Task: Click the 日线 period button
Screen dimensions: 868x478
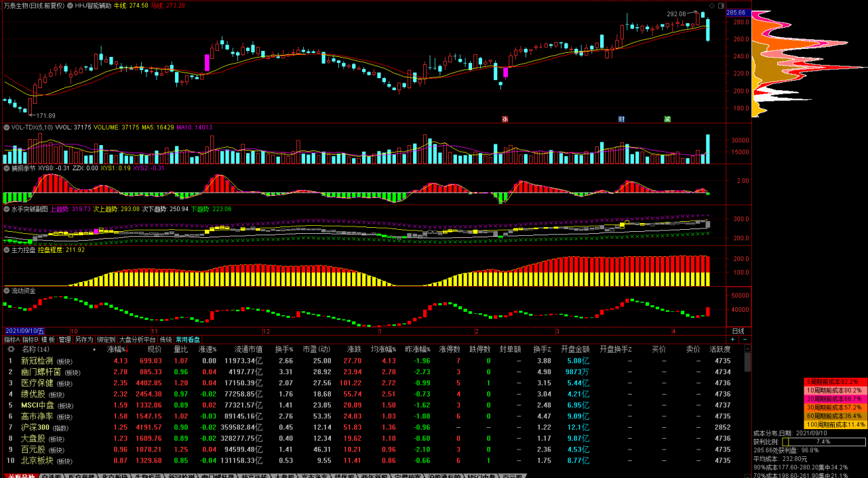Action: [738, 331]
